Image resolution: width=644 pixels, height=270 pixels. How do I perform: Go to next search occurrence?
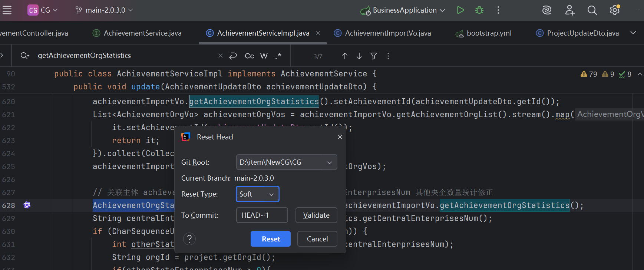[x=359, y=56]
